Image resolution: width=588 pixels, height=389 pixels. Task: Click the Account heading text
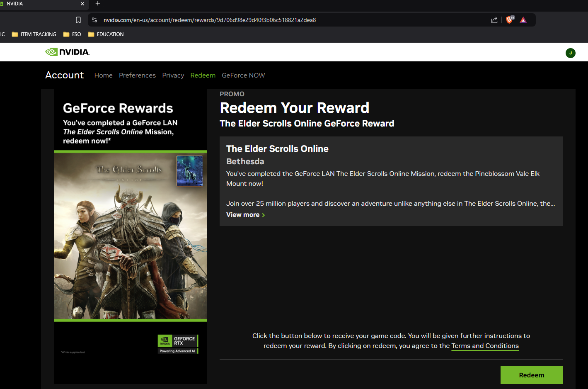pyautogui.click(x=64, y=75)
